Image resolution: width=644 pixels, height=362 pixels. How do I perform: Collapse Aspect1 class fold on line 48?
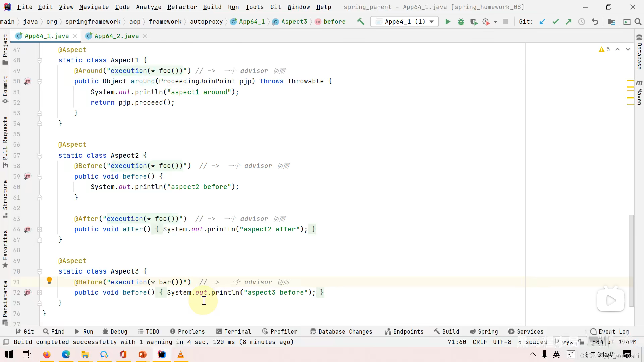40,60
